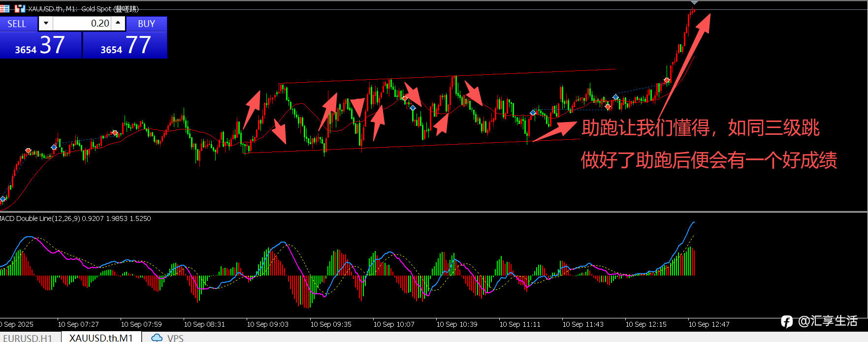Click the '10 Sep 11:43' time axis label

583,324
